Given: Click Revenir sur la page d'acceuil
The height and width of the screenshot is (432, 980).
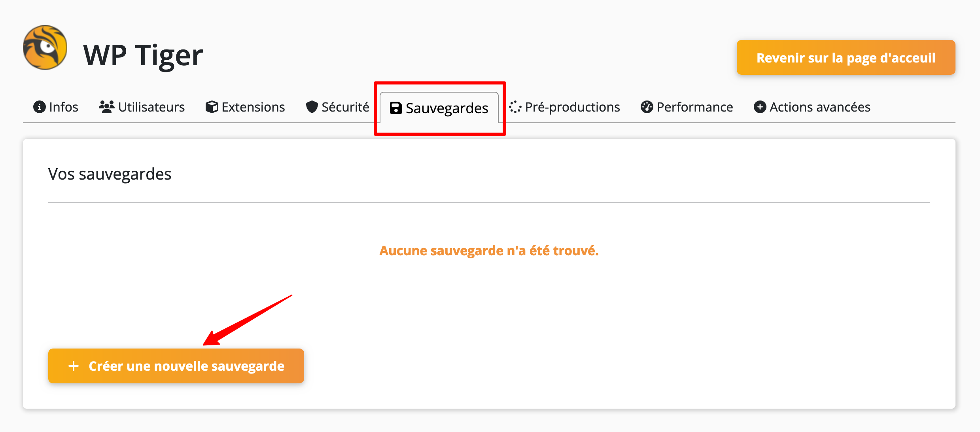Looking at the screenshot, I should [x=845, y=57].
